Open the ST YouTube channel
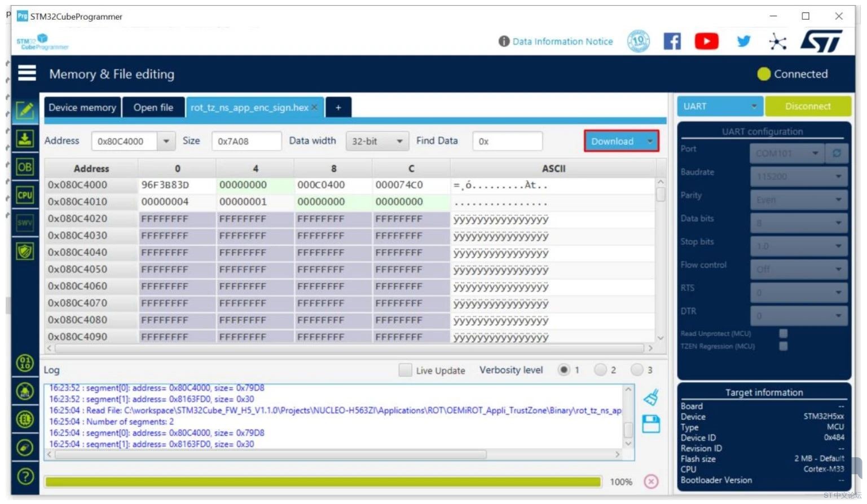The image size is (867, 504). tap(706, 41)
